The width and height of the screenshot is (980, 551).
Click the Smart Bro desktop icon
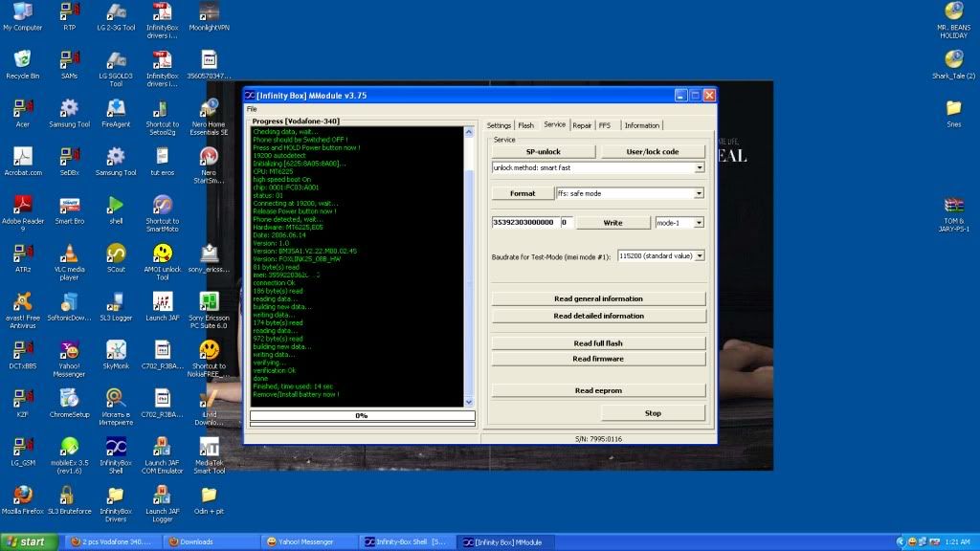coord(69,209)
